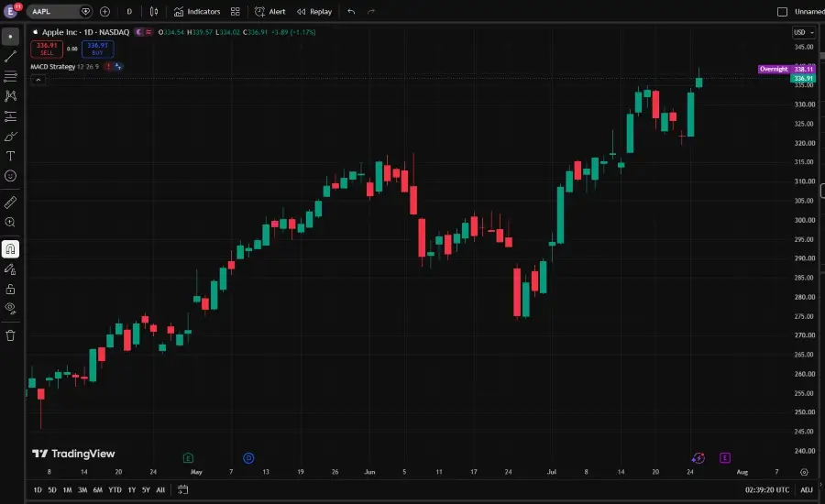Screen dimensions: 825x504
Task: Redo the last chart action
Action: (371, 11)
